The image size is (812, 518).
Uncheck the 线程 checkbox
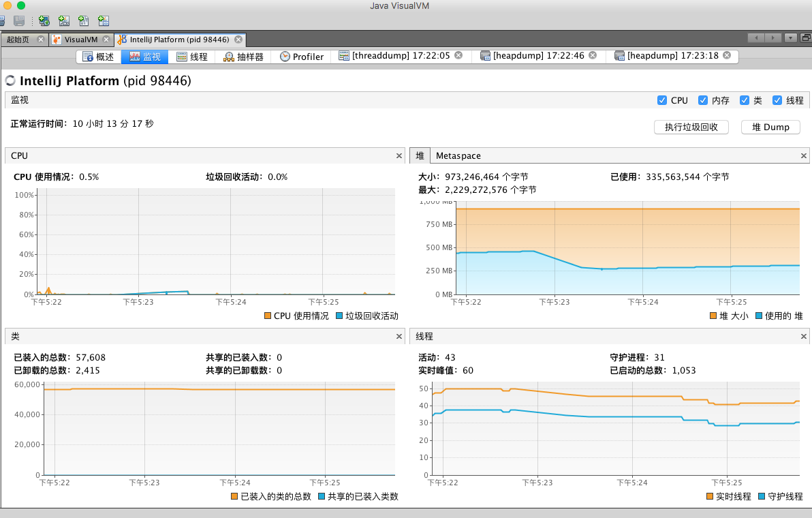(777, 100)
